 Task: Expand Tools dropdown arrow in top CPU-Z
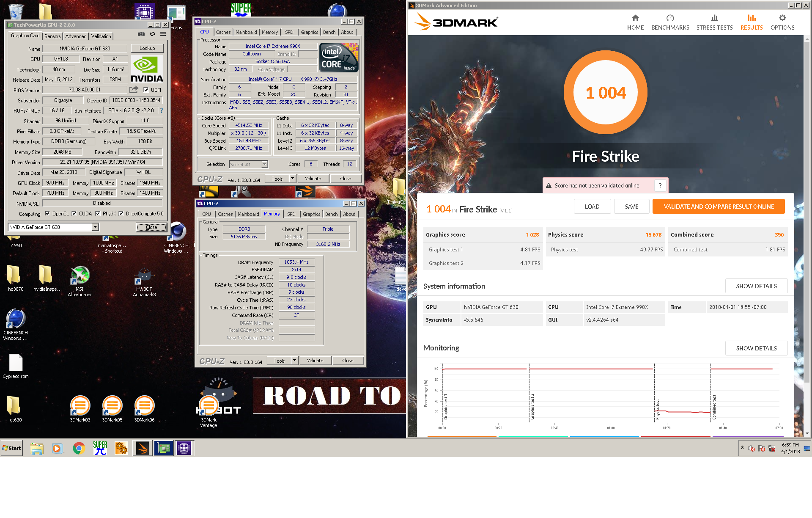[x=292, y=179]
